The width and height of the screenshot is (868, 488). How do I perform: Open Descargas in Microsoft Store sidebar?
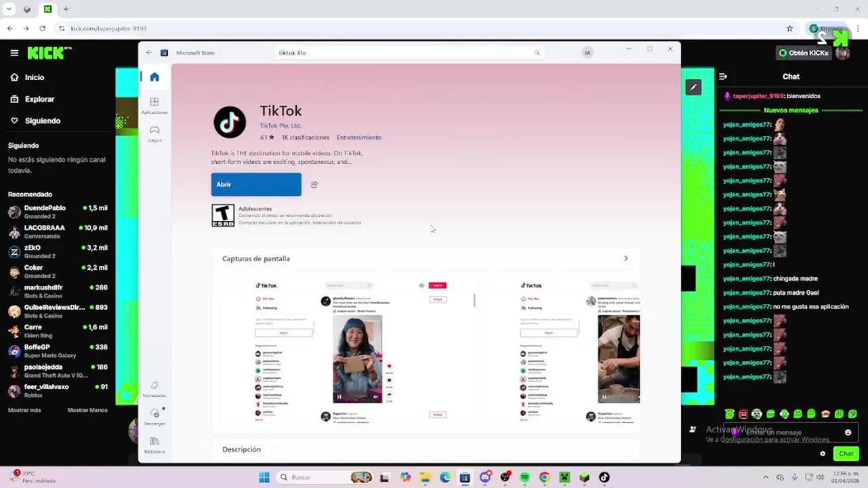[x=154, y=417]
